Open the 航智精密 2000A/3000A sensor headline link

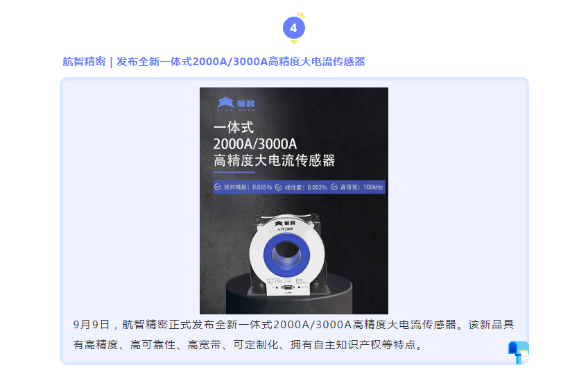tap(214, 62)
